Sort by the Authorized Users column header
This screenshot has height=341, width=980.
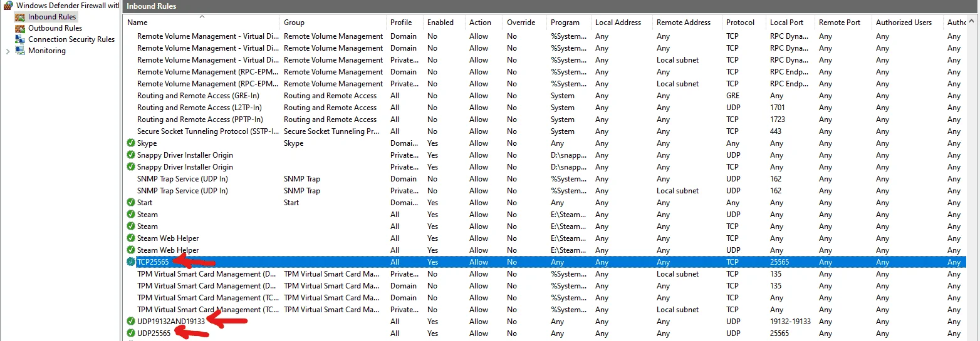[904, 23]
